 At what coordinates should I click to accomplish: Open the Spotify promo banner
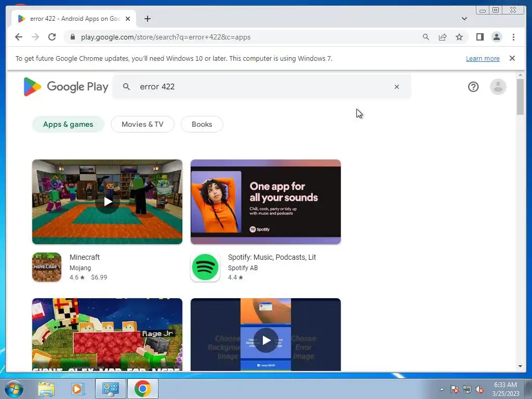tap(265, 202)
